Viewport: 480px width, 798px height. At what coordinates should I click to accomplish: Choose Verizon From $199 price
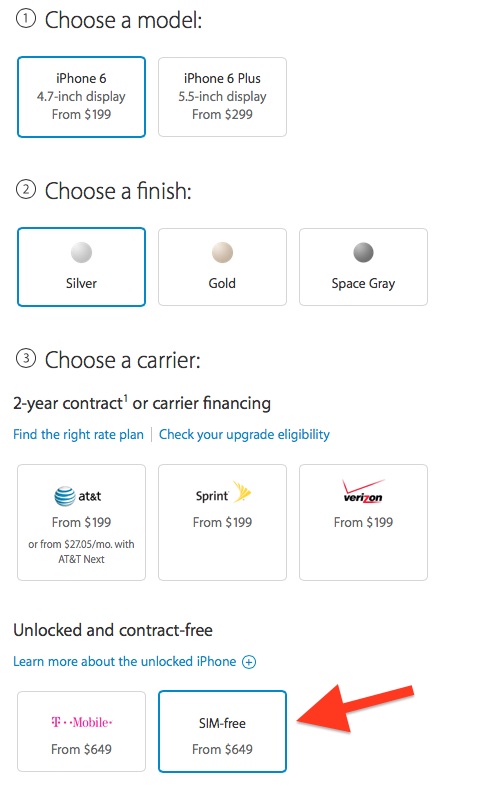363,522
